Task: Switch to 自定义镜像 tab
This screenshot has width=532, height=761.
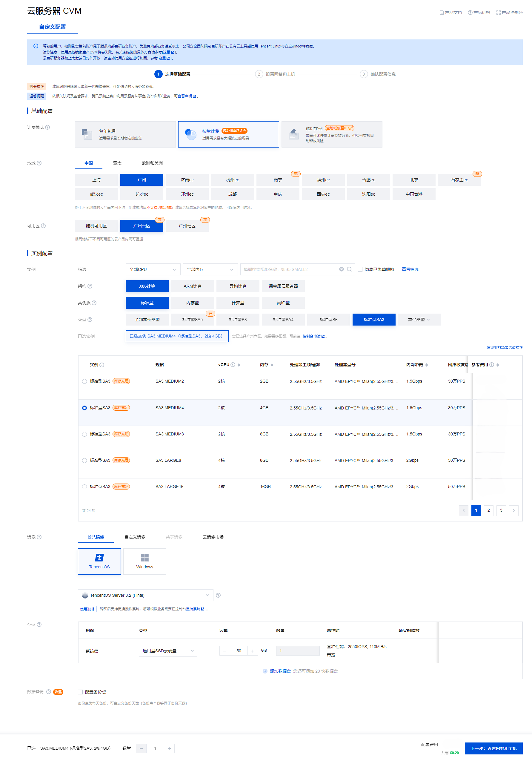Action: click(x=135, y=537)
